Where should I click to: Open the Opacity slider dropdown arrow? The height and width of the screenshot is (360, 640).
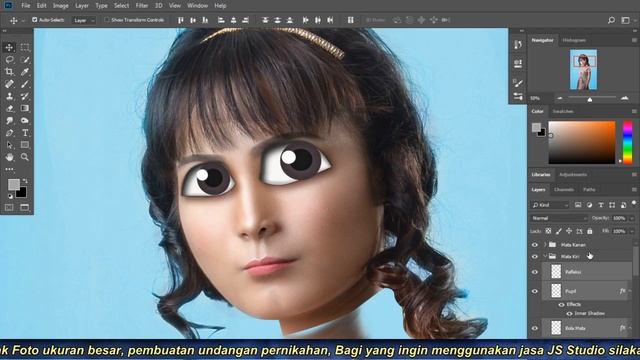pyautogui.click(x=632, y=218)
